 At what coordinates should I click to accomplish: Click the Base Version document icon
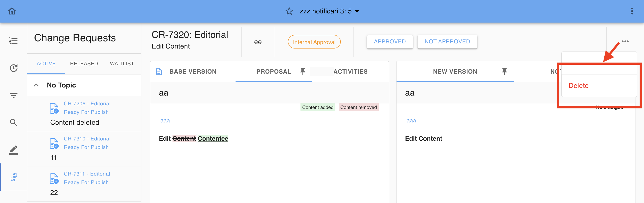click(159, 72)
